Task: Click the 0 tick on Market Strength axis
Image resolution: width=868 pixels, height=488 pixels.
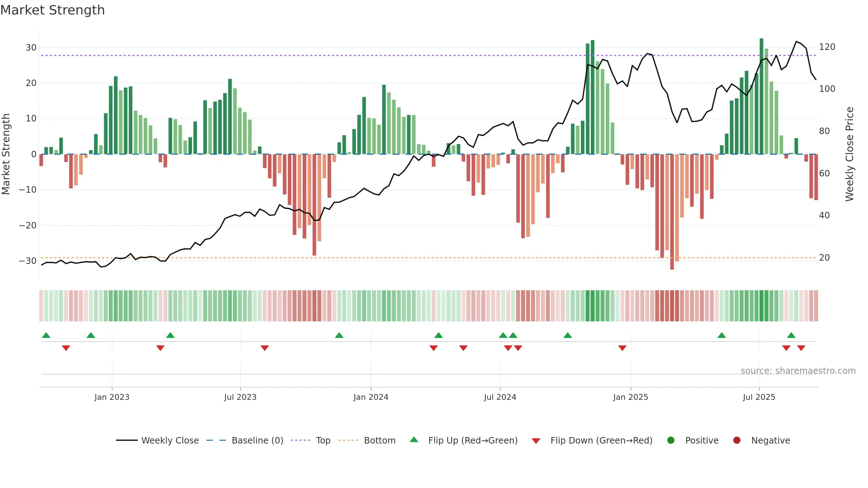Action: [34, 154]
